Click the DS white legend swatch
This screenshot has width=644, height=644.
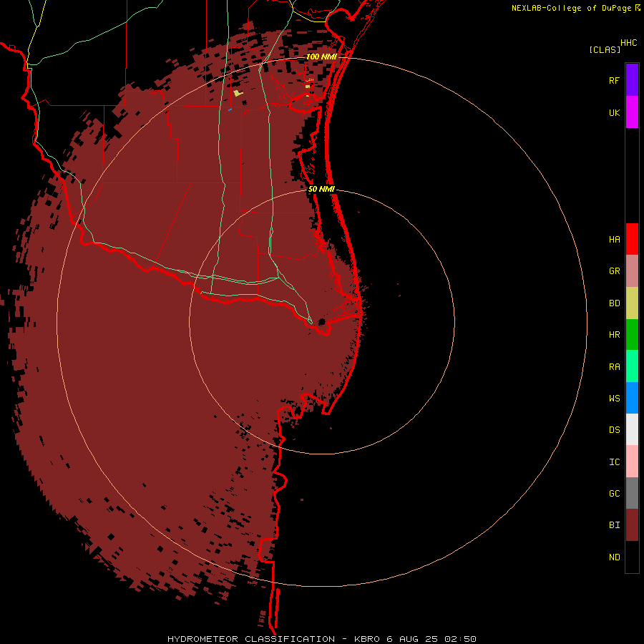click(632, 429)
